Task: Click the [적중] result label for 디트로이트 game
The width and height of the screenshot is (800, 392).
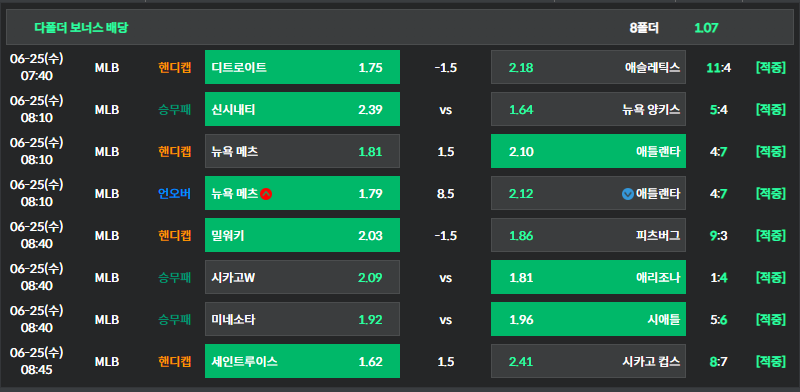Action: pyautogui.click(x=770, y=67)
